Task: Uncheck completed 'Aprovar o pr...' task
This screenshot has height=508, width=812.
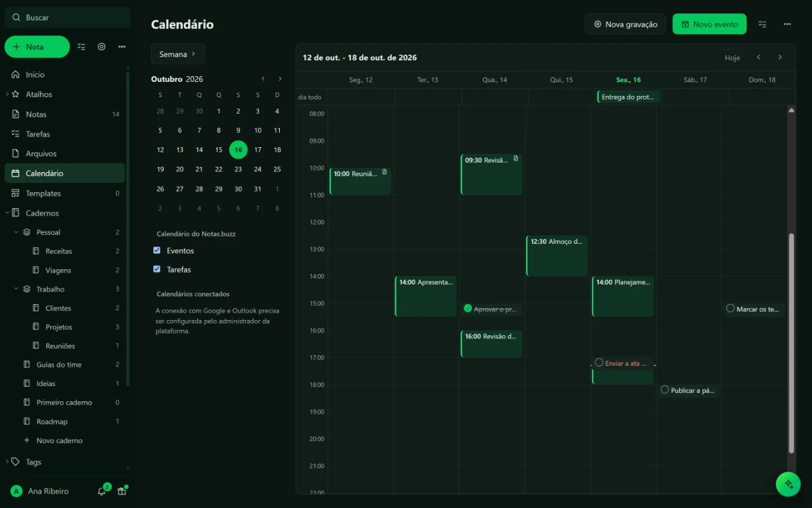Action: 468,309
